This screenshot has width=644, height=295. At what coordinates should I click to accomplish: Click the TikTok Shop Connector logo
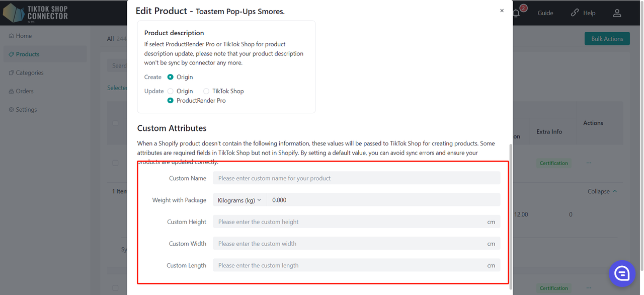[35, 13]
